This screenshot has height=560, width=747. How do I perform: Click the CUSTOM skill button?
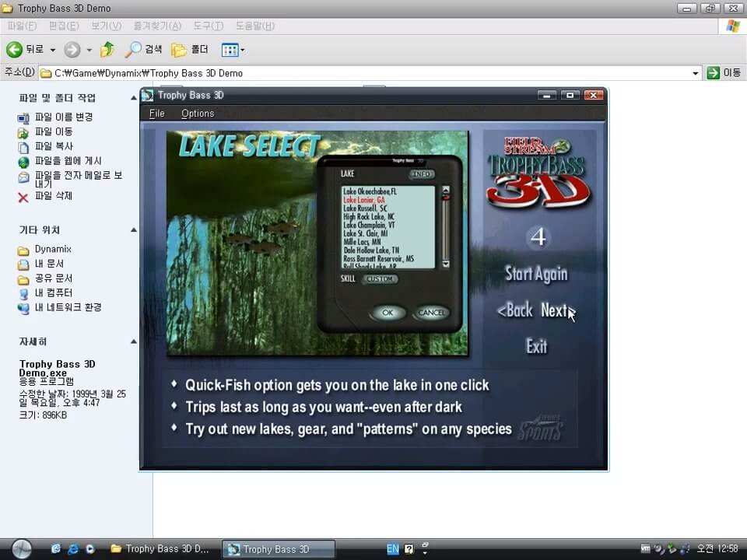pyautogui.click(x=380, y=278)
